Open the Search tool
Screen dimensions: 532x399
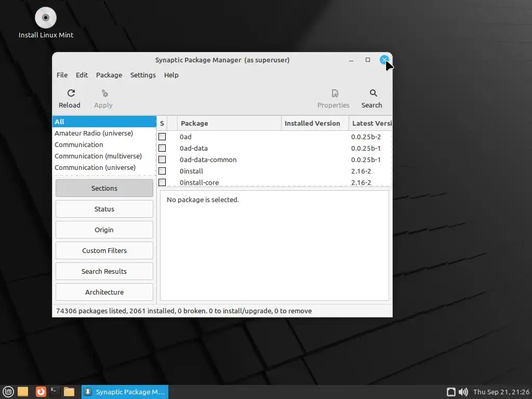click(x=371, y=98)
